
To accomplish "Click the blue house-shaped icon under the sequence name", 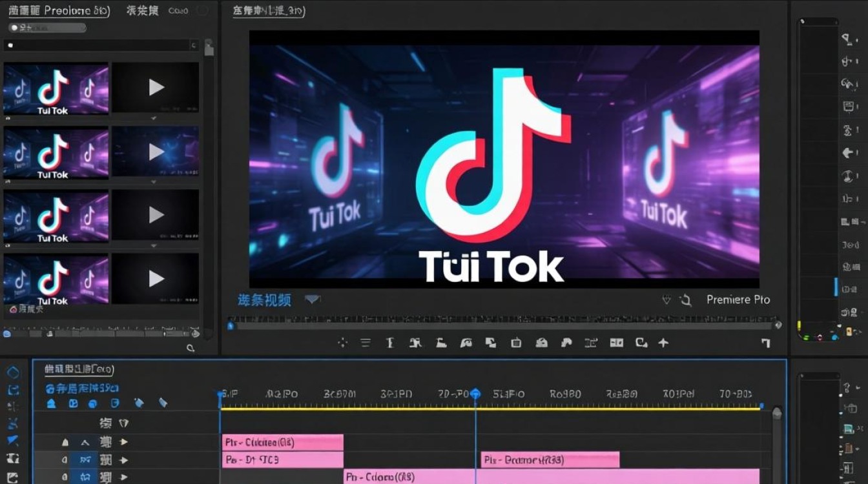I will click(x=52, y=403).
